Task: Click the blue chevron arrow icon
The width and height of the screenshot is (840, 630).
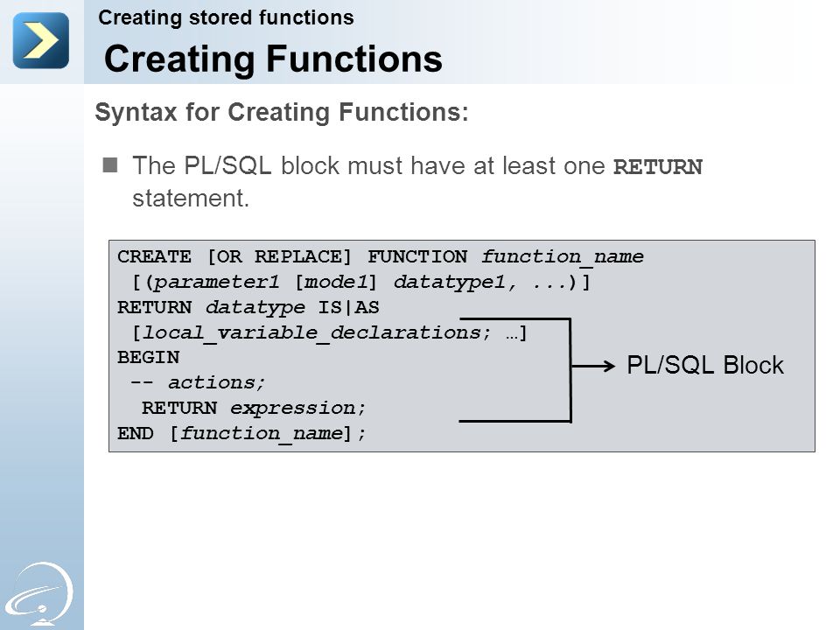Action: [x=41, y=41]
